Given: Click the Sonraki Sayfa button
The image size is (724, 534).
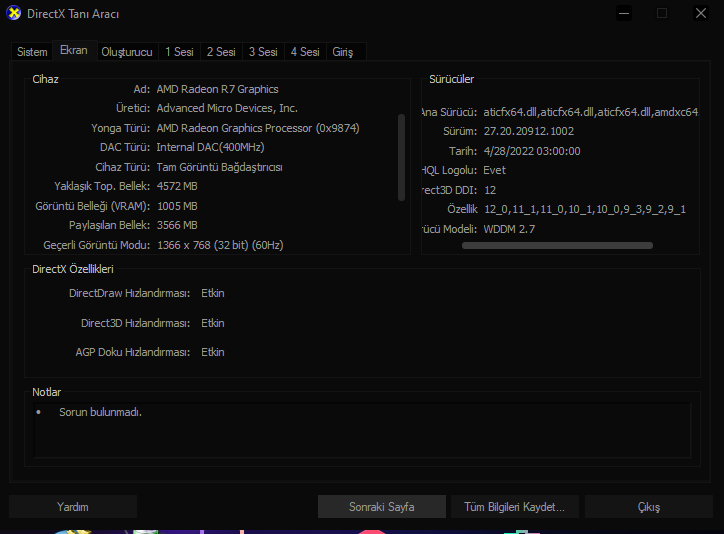Looking at the screenshot, I should coord(382,507).
